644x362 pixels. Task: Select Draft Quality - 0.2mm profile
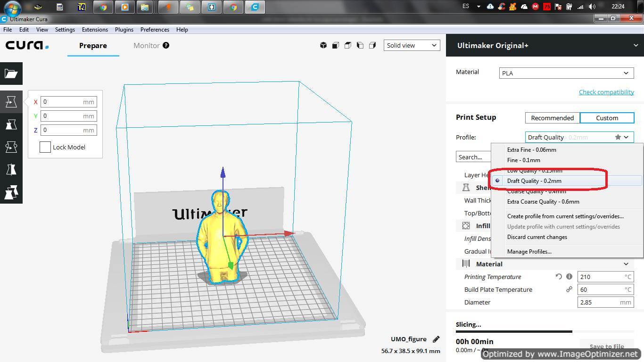point(567,181)
